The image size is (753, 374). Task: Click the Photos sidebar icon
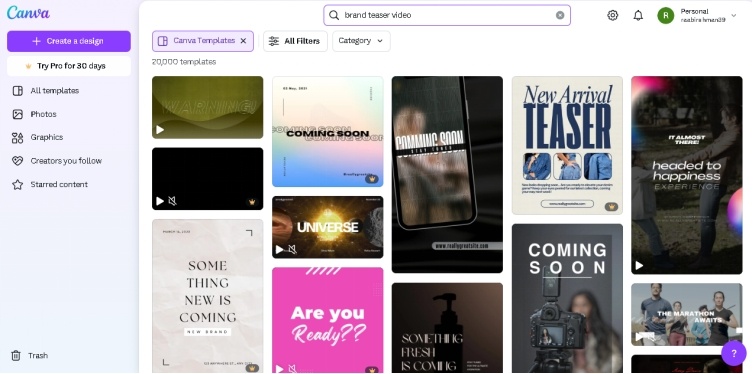click(18, 114)
